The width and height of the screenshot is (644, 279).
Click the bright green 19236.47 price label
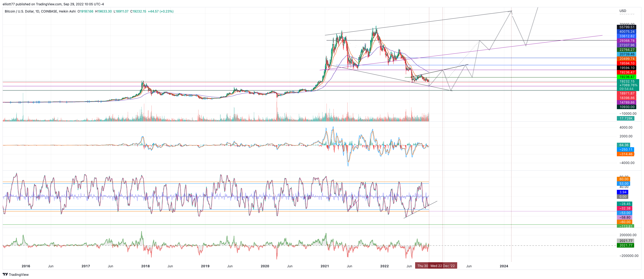click(x=626, y=77)
